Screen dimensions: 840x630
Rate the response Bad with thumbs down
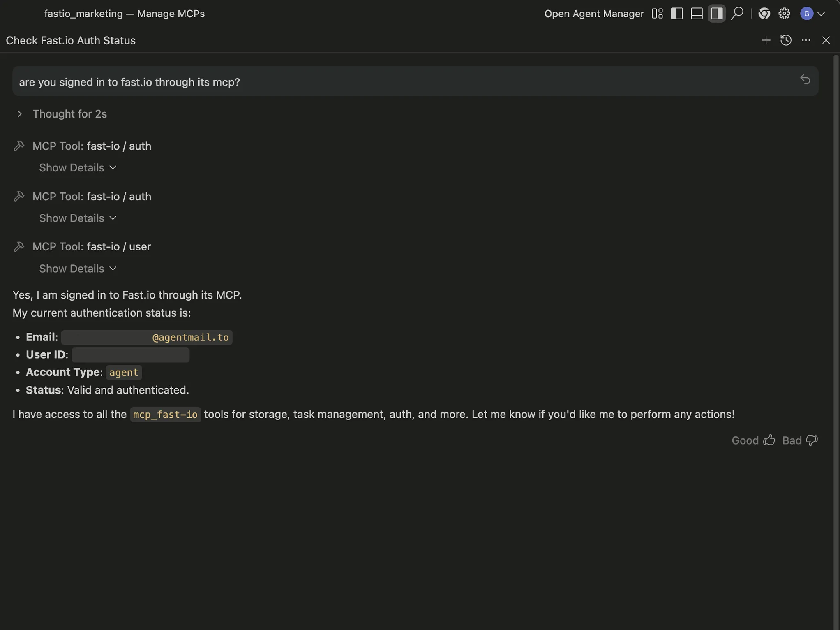800,440
